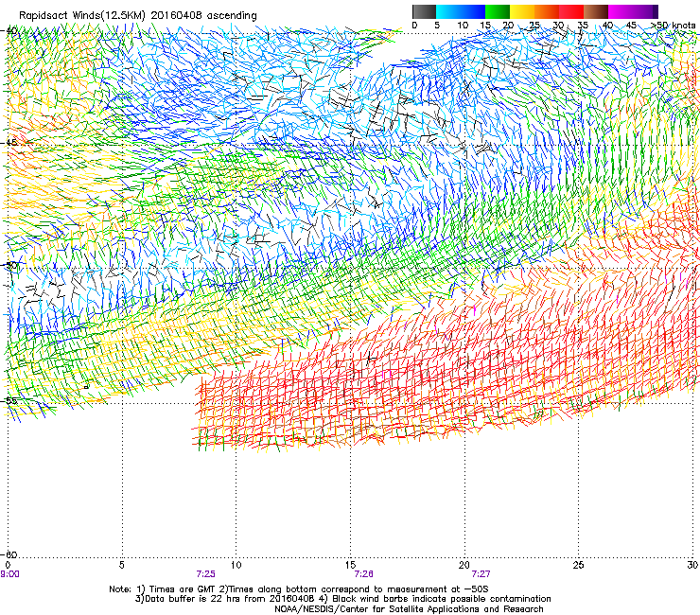The height and width of the screenshot is (615, 700).
Task: Click the longitude axis label '10' at bottom
Action: 236,565
